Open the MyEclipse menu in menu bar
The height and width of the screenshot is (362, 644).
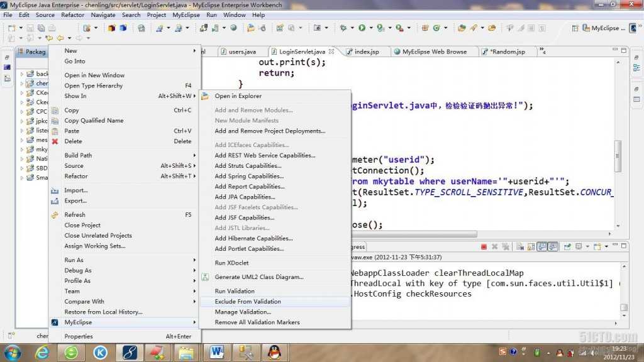coord(186,15)
